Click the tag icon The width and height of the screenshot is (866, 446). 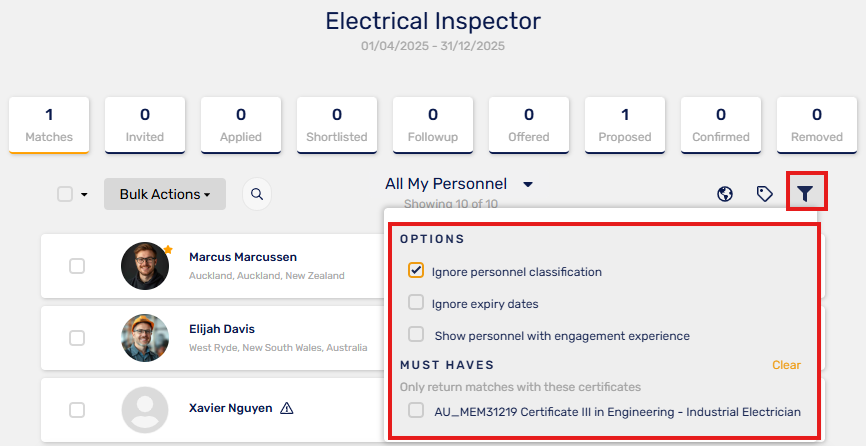764,194
